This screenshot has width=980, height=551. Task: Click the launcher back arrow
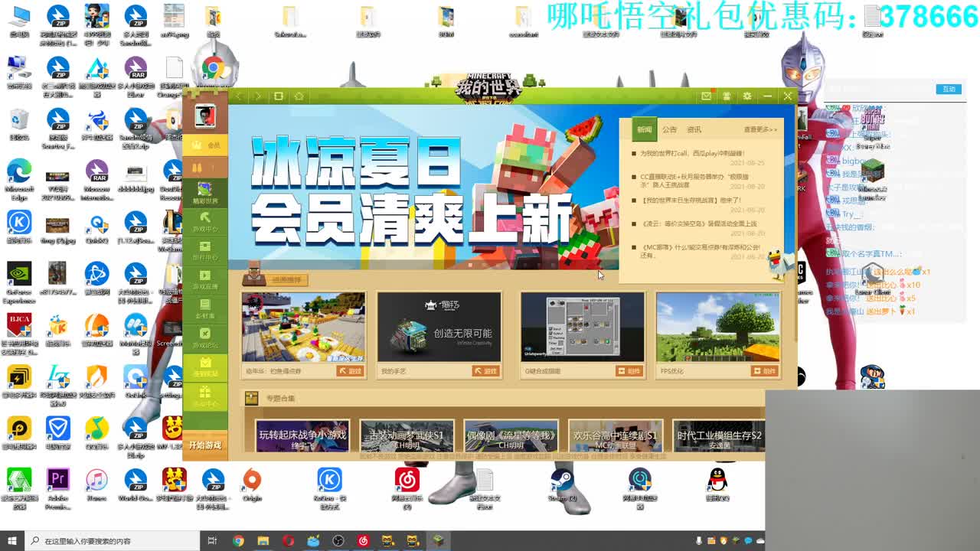tap(239, 96)
